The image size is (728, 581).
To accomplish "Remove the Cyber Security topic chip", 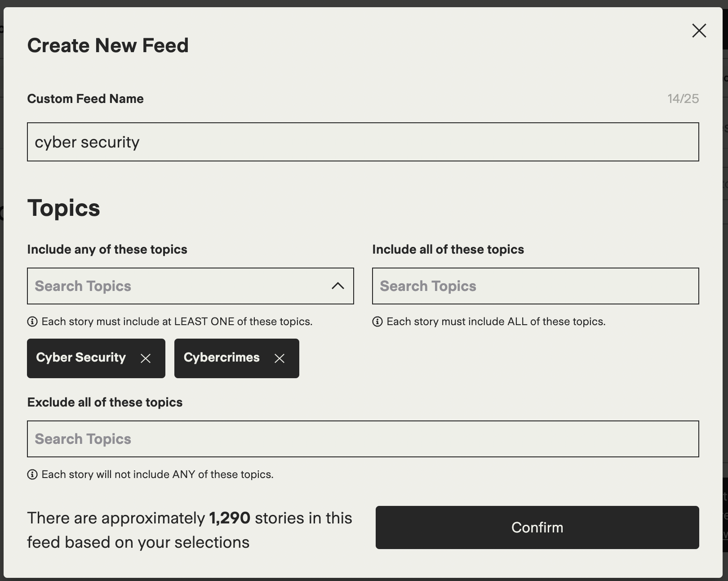I will pyautogui.click(x=146, y=358).
